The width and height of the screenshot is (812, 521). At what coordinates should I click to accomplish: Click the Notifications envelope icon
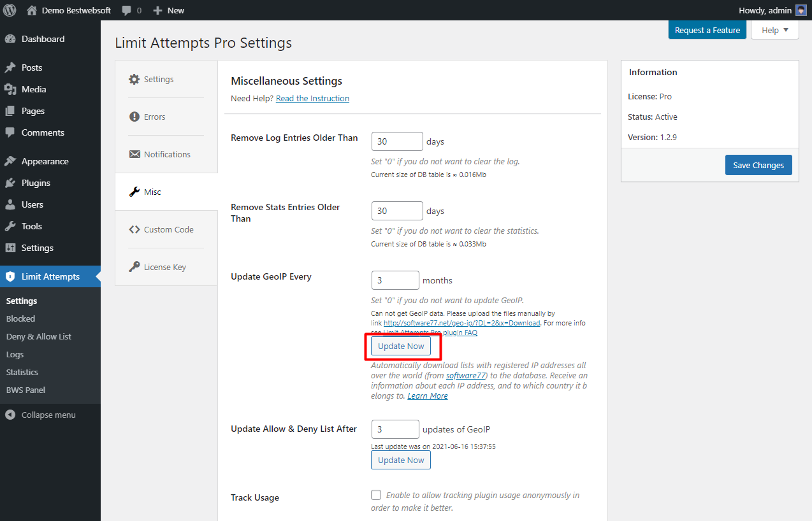point(134,154)
